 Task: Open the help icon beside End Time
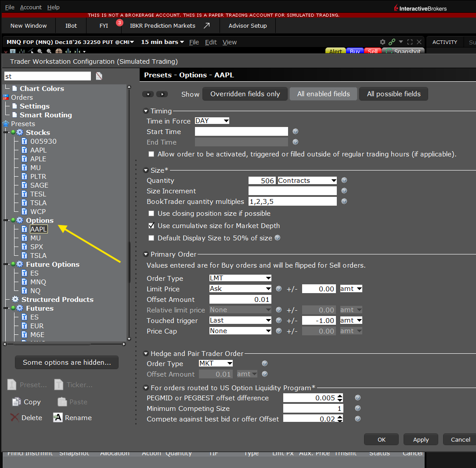pyautogui.click(x=296, y=142)
